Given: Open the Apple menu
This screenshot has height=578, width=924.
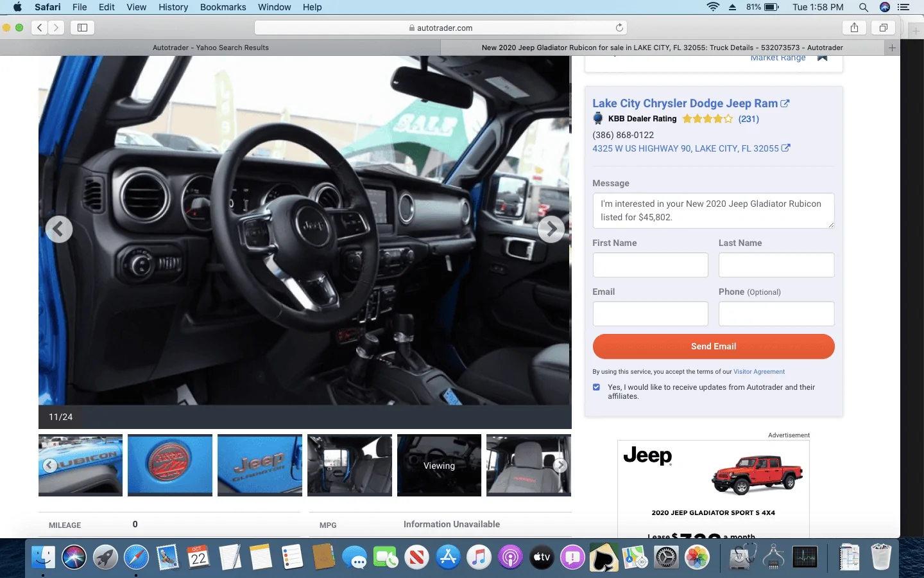Looking at the screenshot, I should pos(17,7).
